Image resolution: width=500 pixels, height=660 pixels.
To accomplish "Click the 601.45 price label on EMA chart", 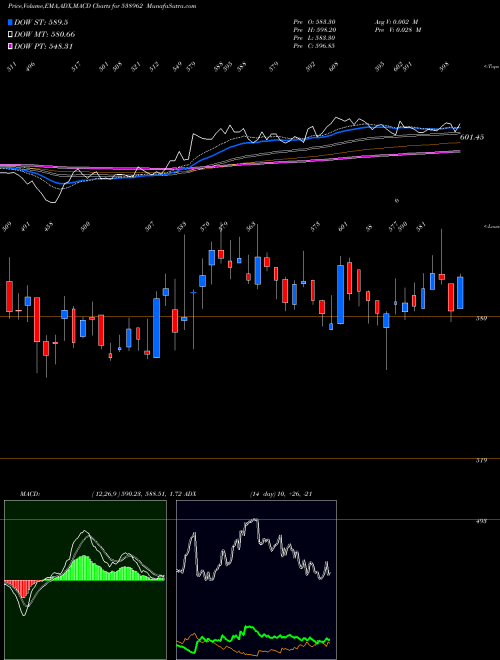I will 472,137.
